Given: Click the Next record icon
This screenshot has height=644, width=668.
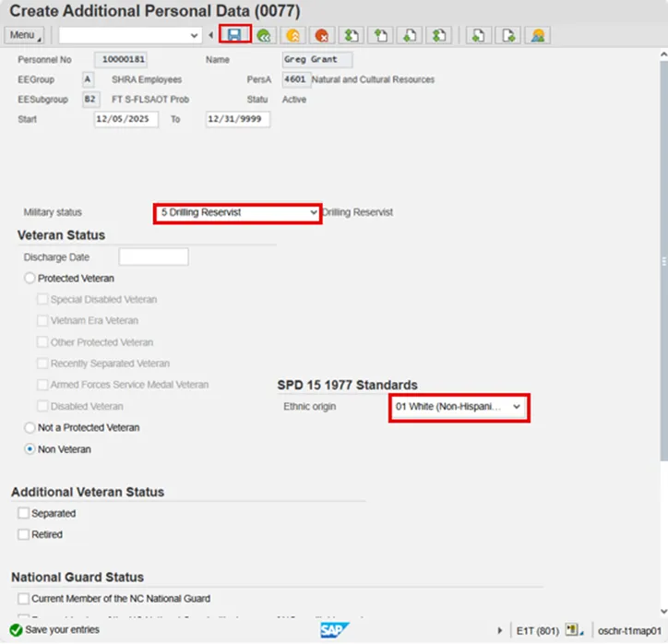Looking at the screenshot, I should [x=508, y=35].
